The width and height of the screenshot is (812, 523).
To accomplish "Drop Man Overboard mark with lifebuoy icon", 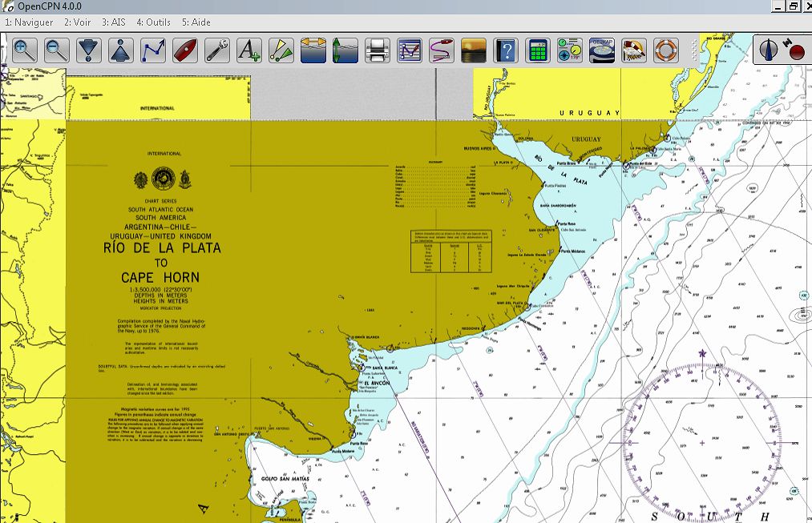I will [666, 50].
